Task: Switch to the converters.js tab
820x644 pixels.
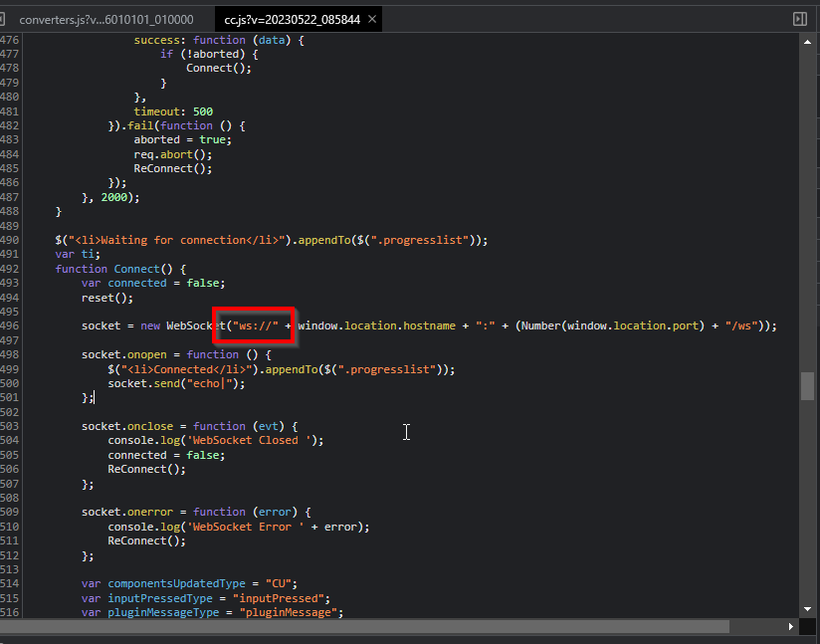Action: point(106,19)
